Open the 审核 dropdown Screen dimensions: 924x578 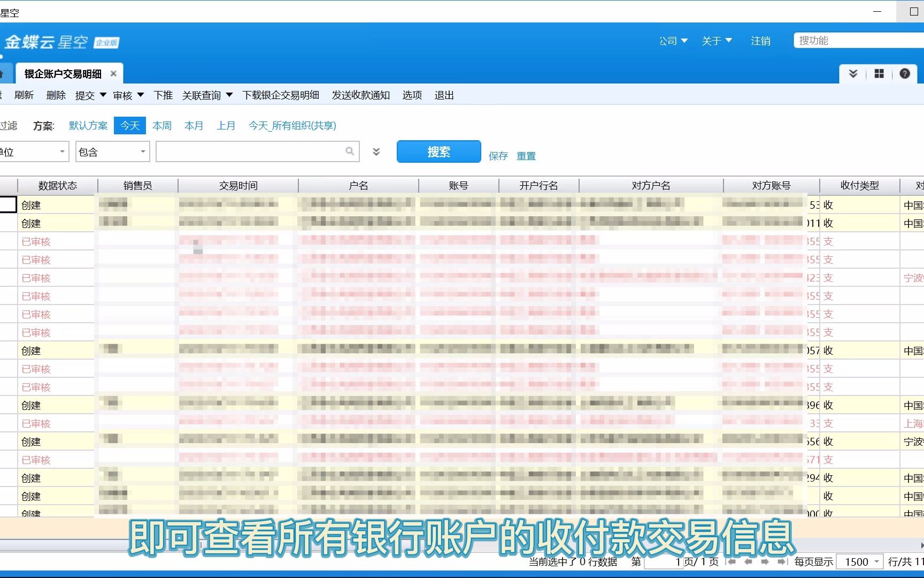128,95
